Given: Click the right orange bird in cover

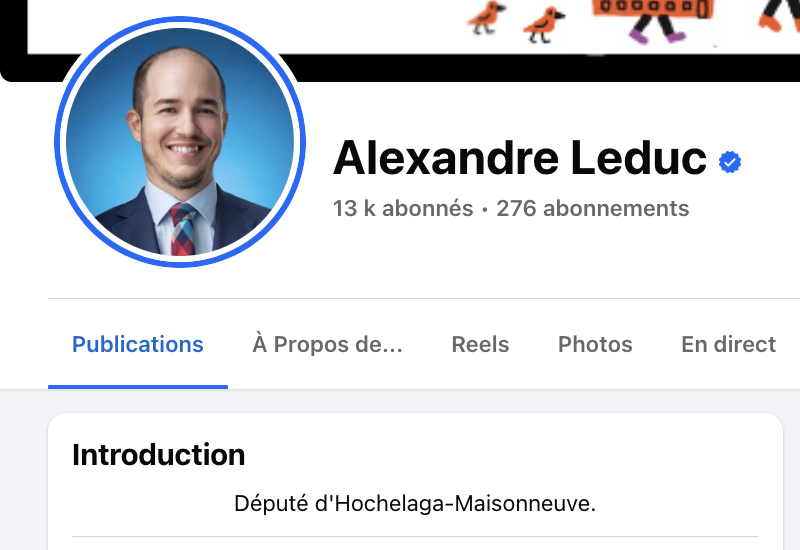Looking at the screenshot, I should point(544,24).
